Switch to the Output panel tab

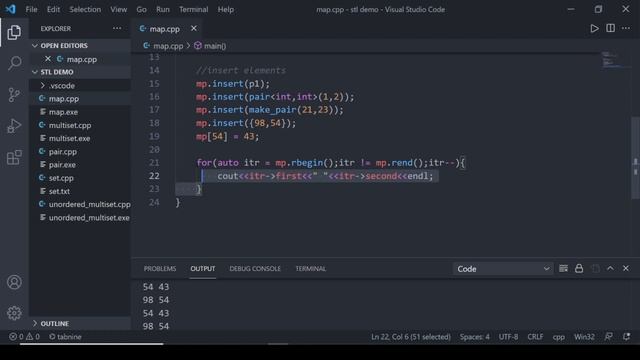point(203,269)
